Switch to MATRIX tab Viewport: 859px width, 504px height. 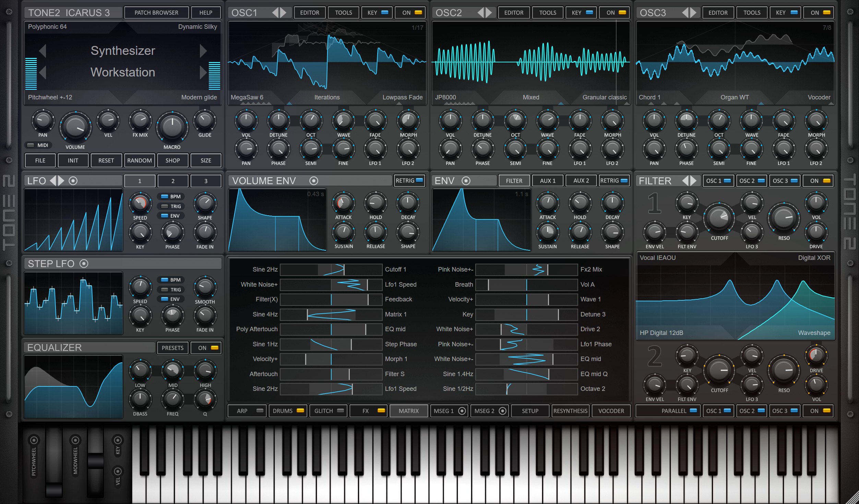coord(409,411)
